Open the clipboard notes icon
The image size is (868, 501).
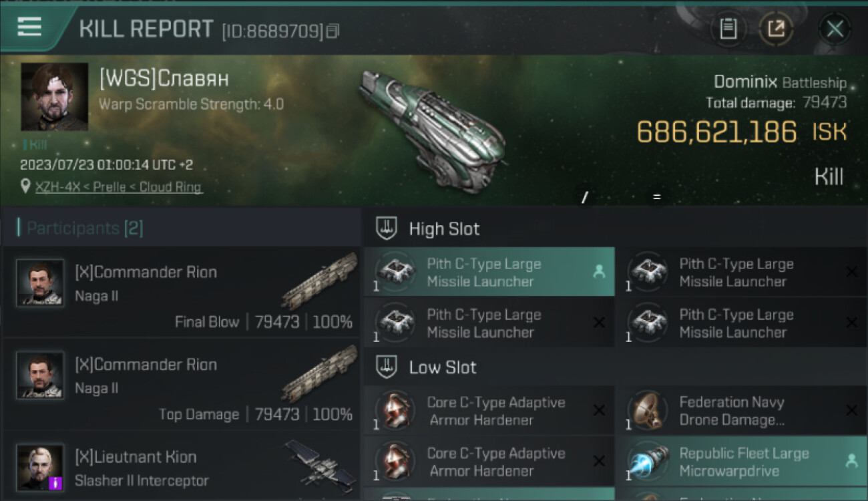[x=728, y=29]
